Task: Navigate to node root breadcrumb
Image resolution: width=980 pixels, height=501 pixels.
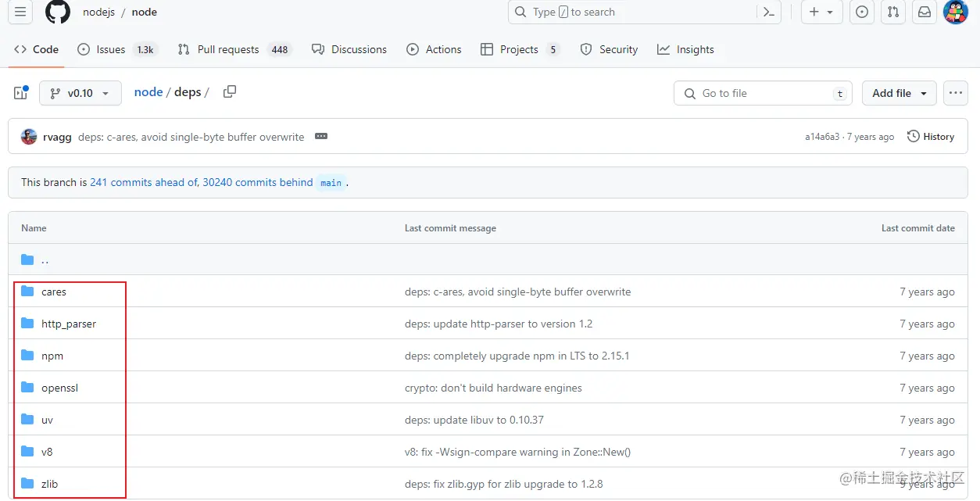Action: click(x=148, y=92)
